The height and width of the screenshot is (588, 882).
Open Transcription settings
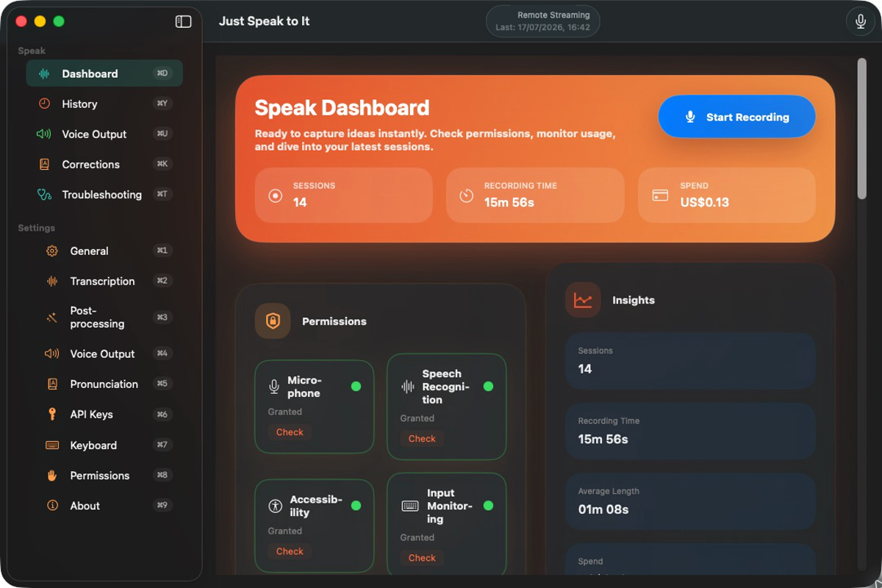click(x=104, y=281)
